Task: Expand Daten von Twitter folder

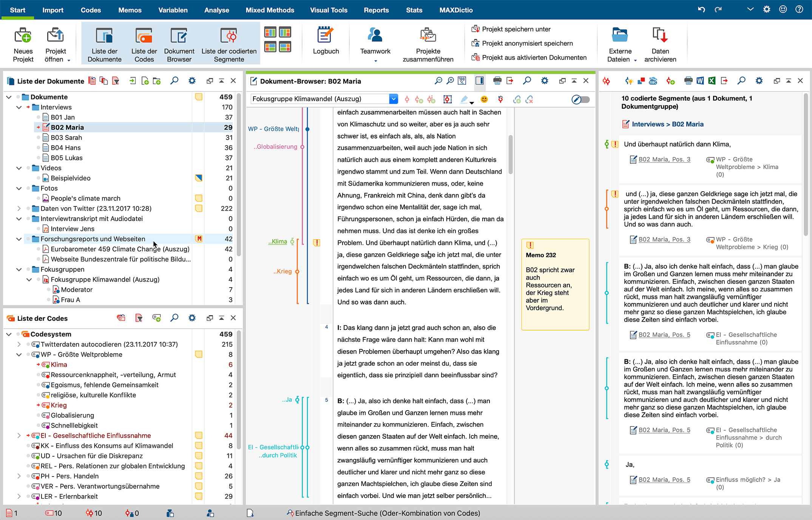Action: [19, 209]
